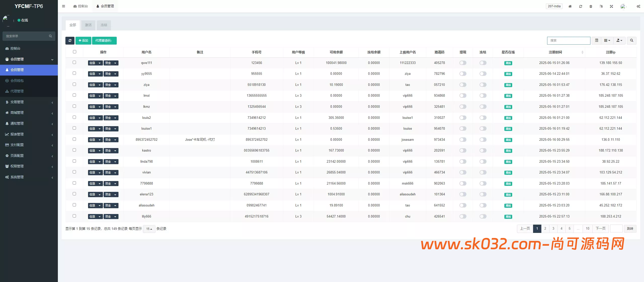
Task: Open the 资金 dropdown for user vivian
Action: [x=111, y=172]
